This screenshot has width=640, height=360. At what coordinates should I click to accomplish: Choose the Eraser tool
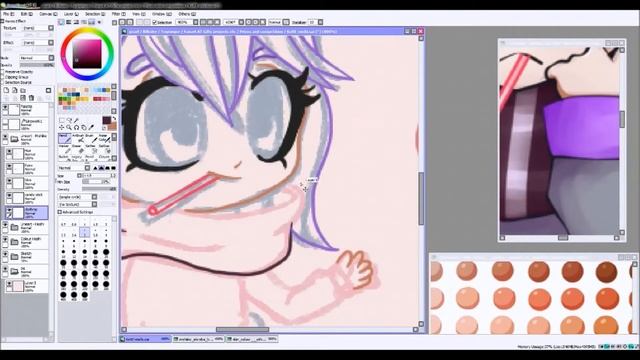pos(78,149)
